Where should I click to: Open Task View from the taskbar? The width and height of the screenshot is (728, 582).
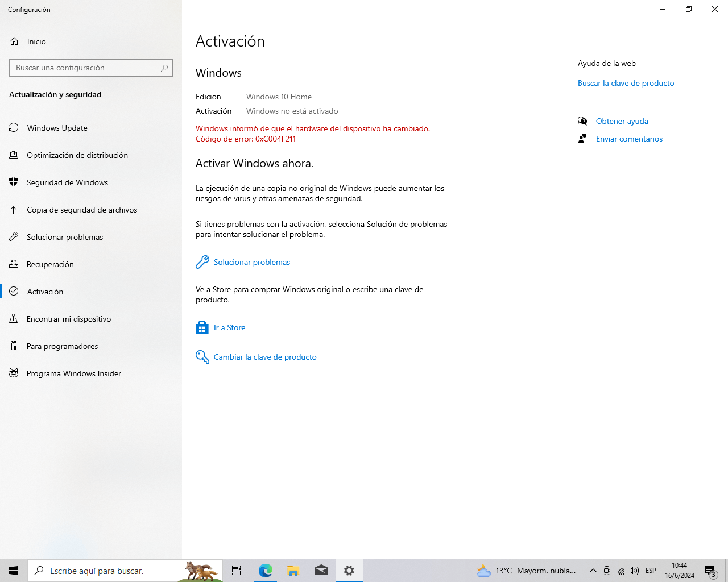(236, 571)
